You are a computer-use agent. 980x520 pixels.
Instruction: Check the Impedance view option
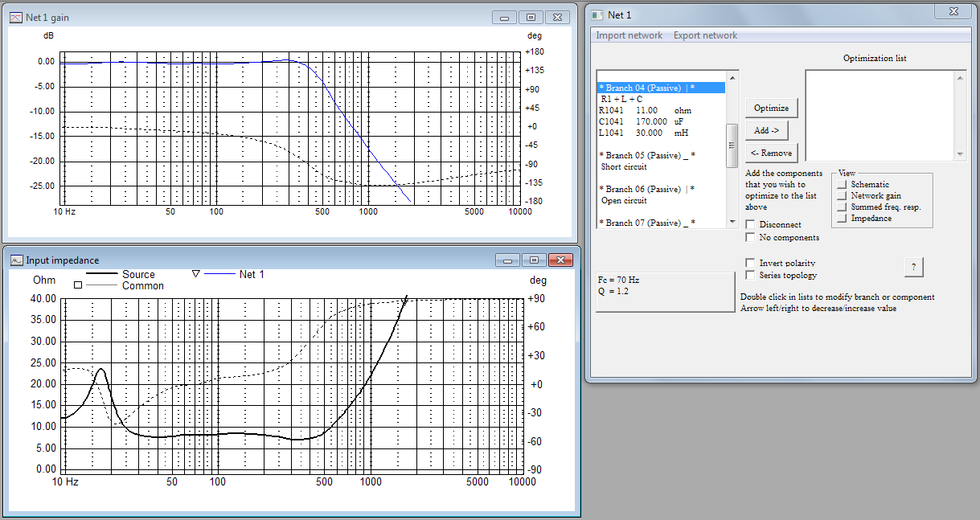tap(843, 219)
